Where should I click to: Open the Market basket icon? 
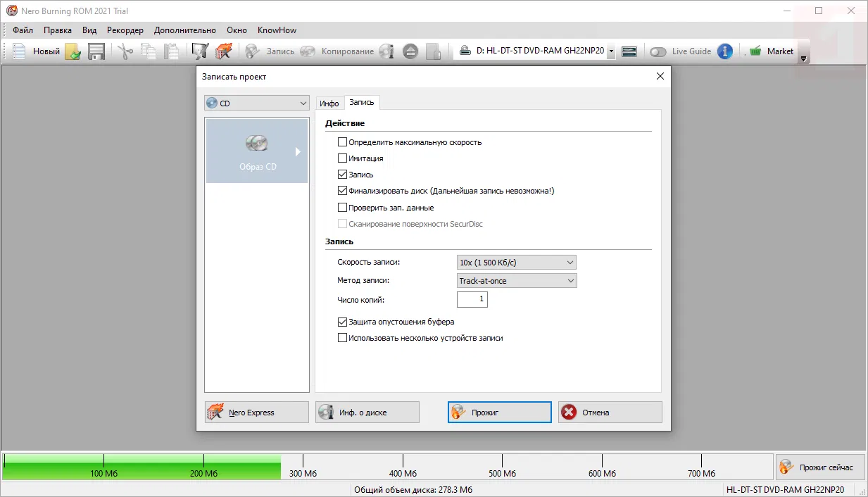[x=755, y=51]
